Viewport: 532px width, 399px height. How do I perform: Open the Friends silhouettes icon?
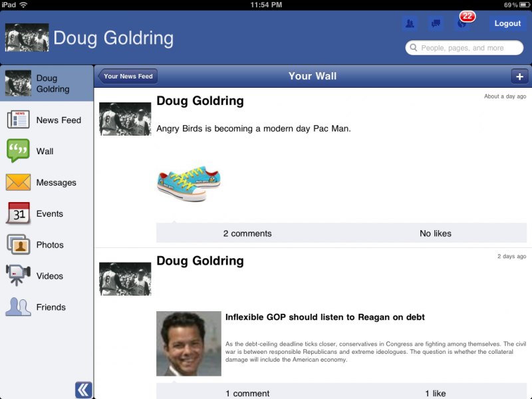coord(18,307)
